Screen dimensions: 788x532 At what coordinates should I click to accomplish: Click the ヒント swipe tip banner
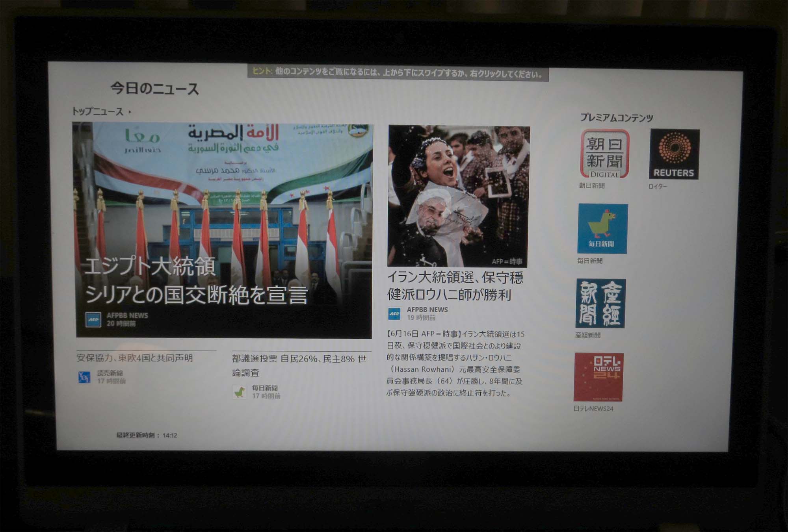tap(398, 73)
